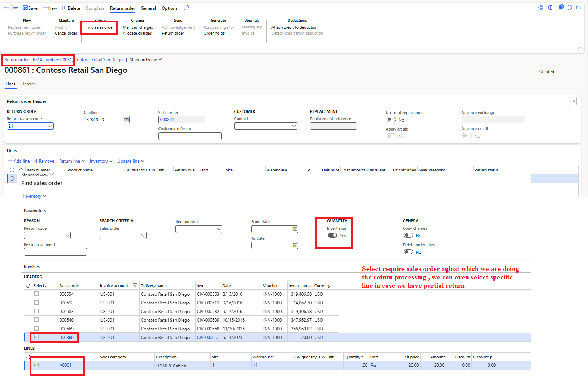Create a record with the New icon
The height and width of the screenshot is (388, 588).
tap(49, 8)
